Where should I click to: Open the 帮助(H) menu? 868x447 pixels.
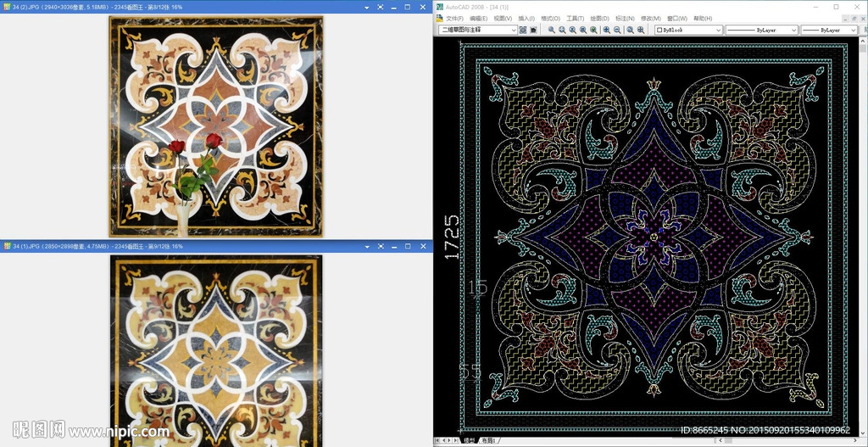(x=703, y=19)
